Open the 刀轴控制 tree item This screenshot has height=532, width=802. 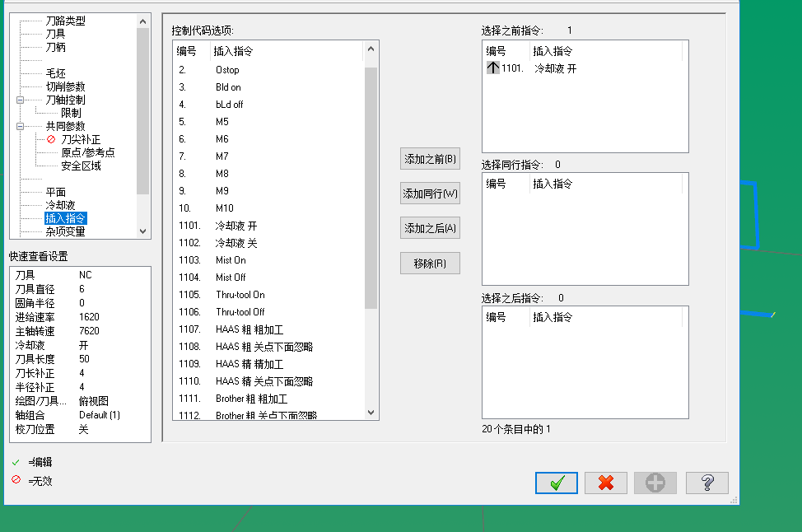[66, 100]
